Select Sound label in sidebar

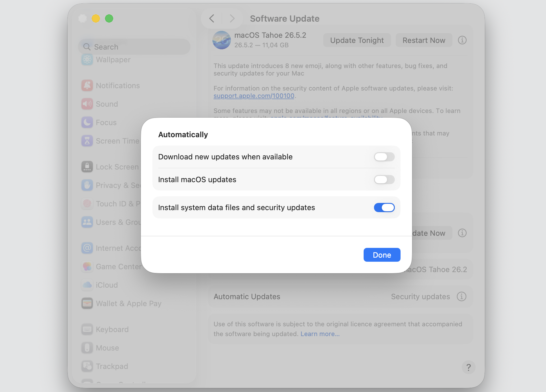(x=107, y=104)
